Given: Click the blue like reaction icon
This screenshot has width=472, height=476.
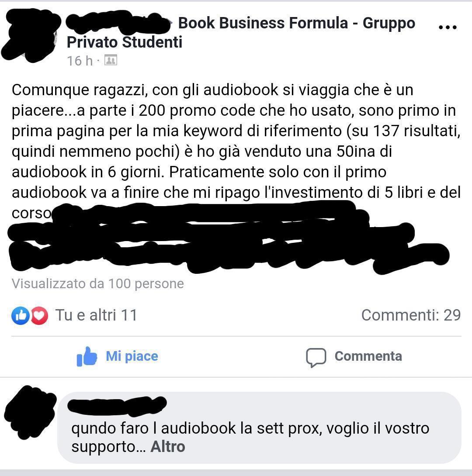Looking at the screenshot, I should coord(21,316).
